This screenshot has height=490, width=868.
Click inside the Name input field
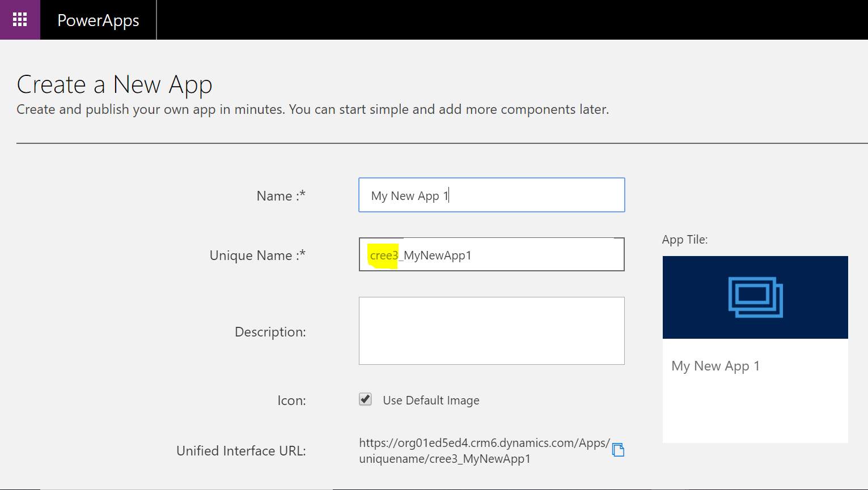coord(491,195)
